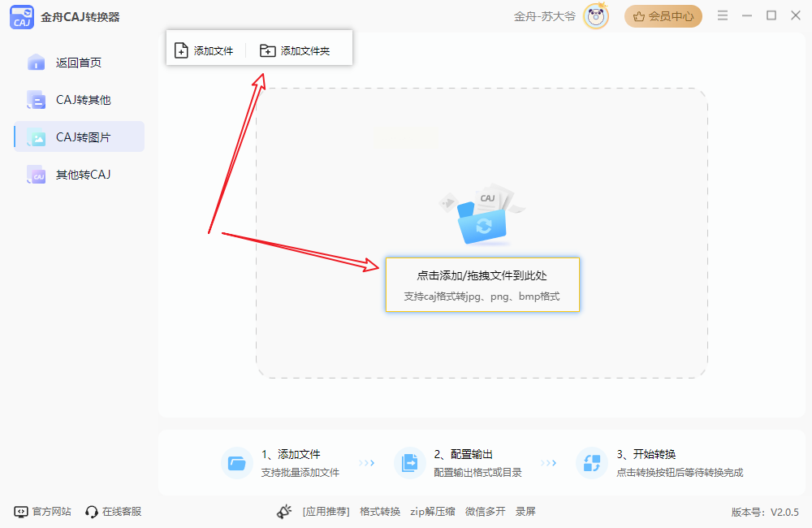Click the 添加文件夹 folder-plus icon
The image size is (812, 528).
(x=267, y=50)
